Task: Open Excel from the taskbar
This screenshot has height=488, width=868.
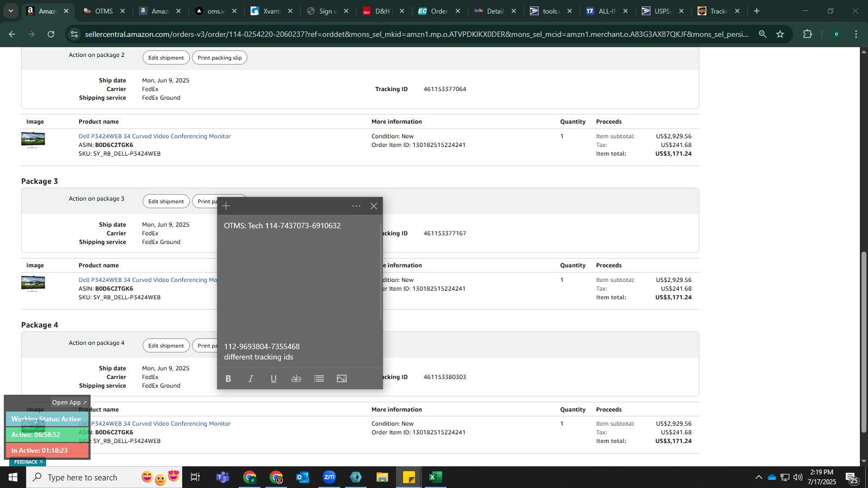Action: pos(436,477)
